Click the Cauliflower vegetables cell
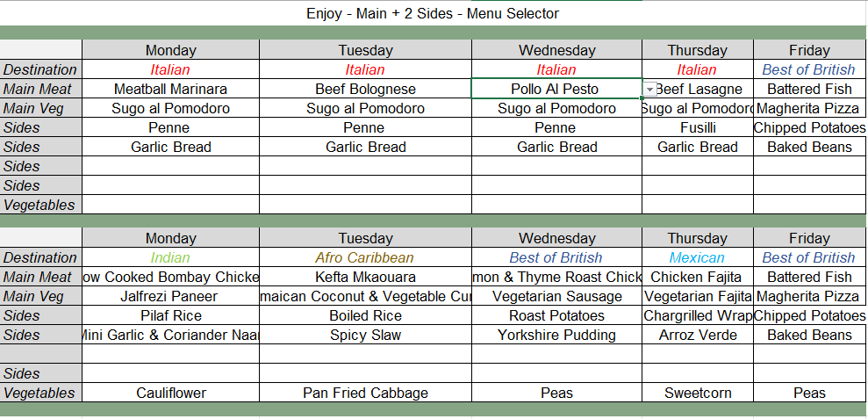 [170, 393]
